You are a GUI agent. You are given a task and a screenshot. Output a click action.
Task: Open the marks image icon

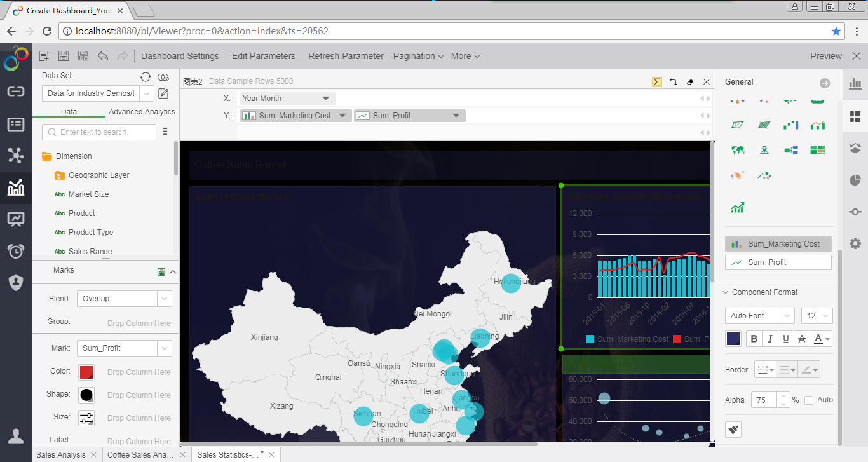tap(161, 271)
